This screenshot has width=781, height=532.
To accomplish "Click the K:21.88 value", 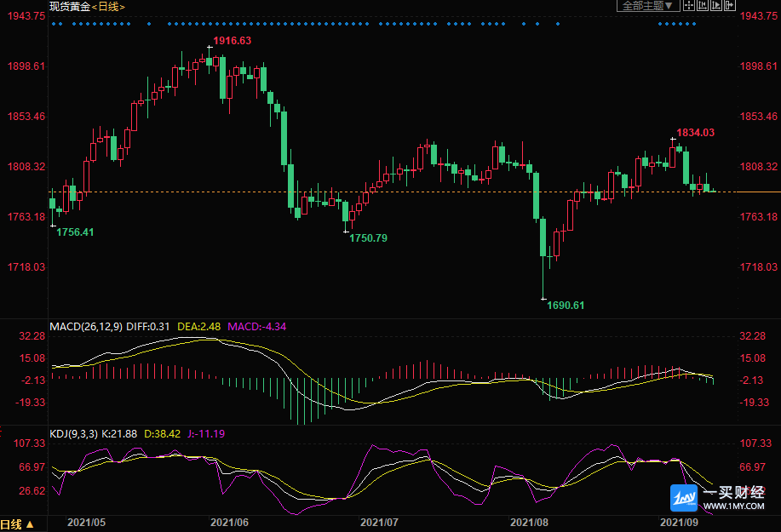I will (119, 433).
